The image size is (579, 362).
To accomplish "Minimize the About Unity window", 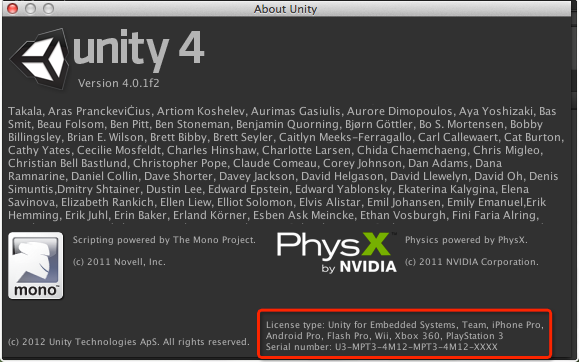I will tap(30, 8).
